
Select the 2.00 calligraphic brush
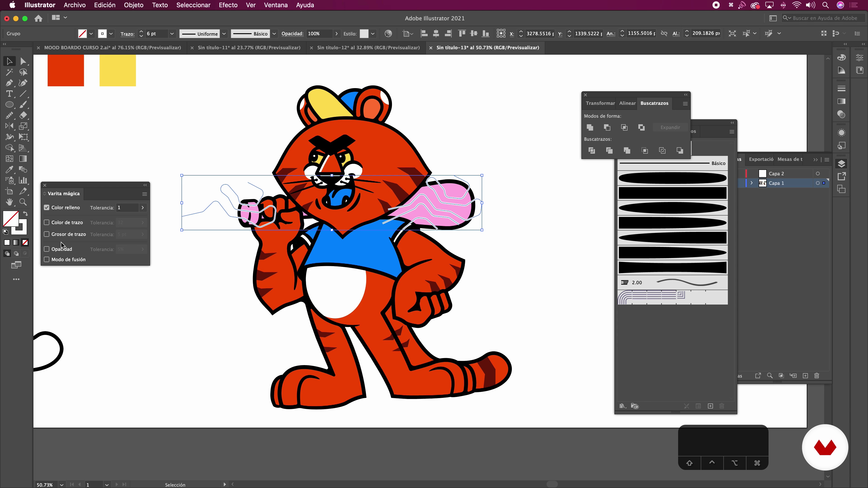672,282
